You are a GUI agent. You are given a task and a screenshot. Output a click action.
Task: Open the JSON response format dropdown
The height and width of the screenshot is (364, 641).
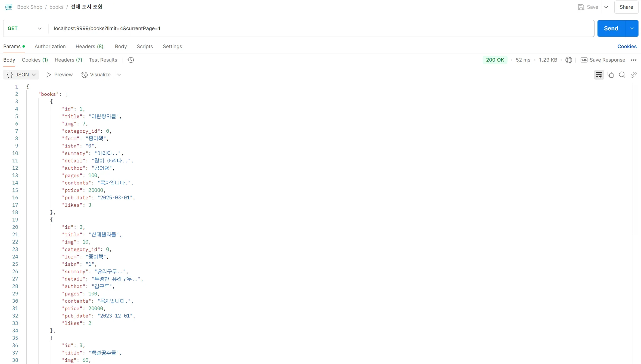[x=21, y=74]
